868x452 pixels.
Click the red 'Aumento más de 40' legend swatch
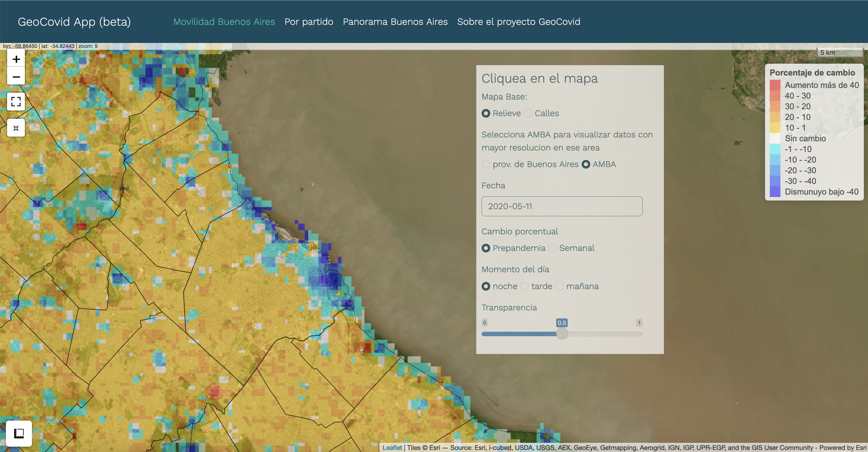point(775,85)
